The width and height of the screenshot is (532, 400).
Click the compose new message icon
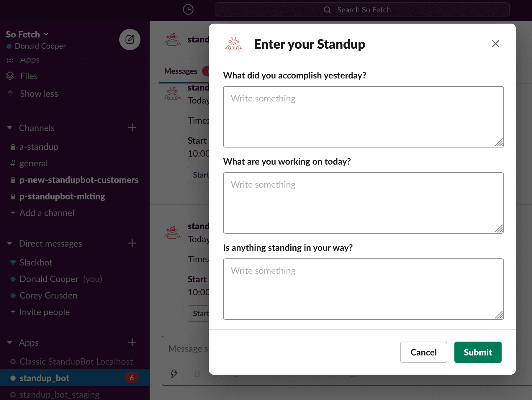pos(130,40)
